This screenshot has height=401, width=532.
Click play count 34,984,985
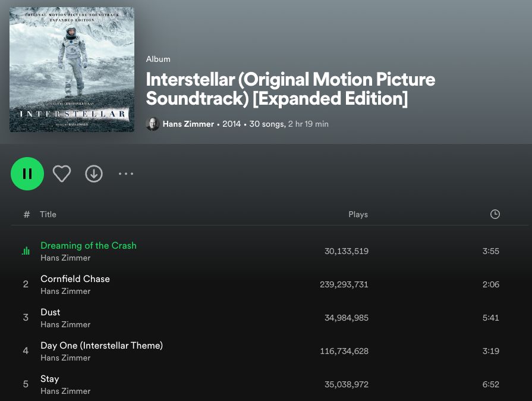pyautogui.click(x=347, y=318)
